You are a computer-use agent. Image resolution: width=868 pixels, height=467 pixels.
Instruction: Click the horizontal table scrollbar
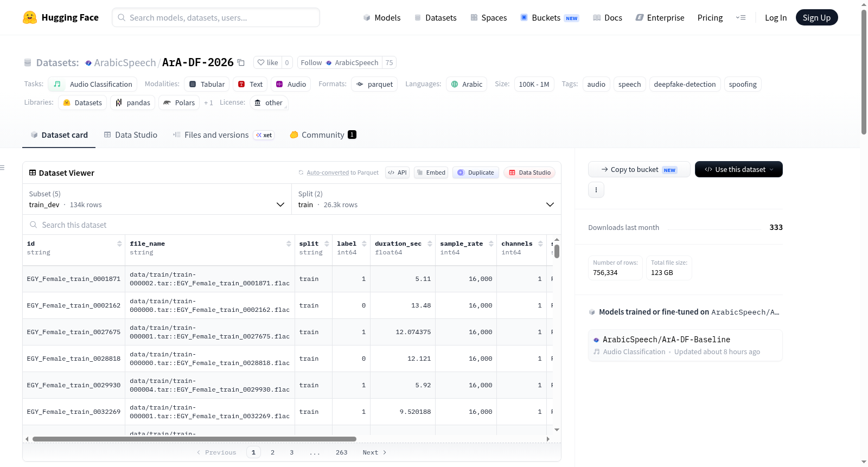194,439
